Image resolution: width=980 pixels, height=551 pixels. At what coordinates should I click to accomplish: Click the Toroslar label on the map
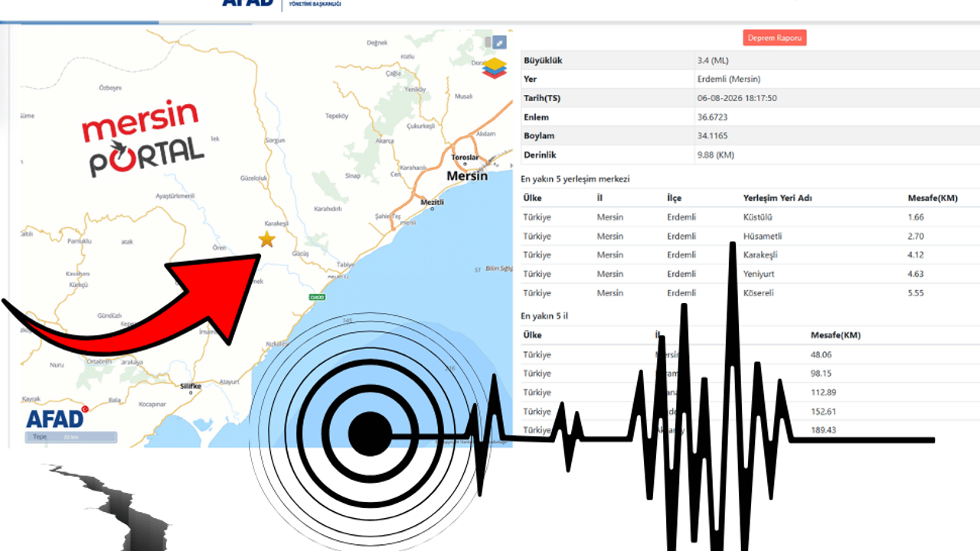click(465, 157)
